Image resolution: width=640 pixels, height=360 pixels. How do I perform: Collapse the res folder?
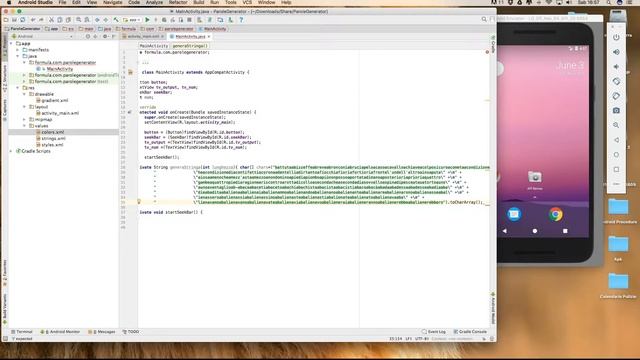pos(18,88)
